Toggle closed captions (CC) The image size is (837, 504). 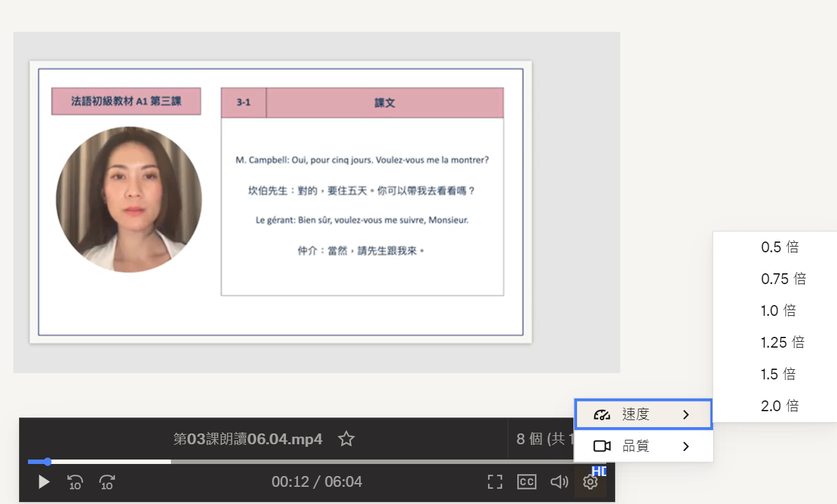(526, 482)
